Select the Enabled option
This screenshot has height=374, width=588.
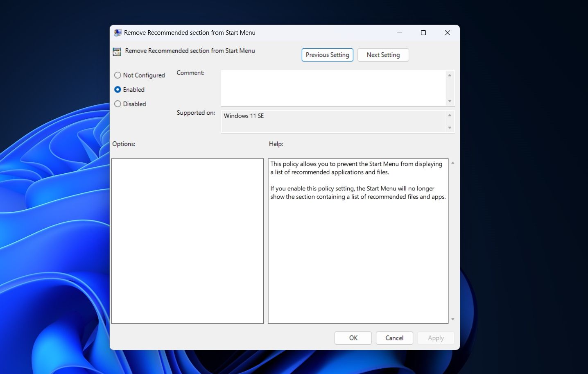118,89
